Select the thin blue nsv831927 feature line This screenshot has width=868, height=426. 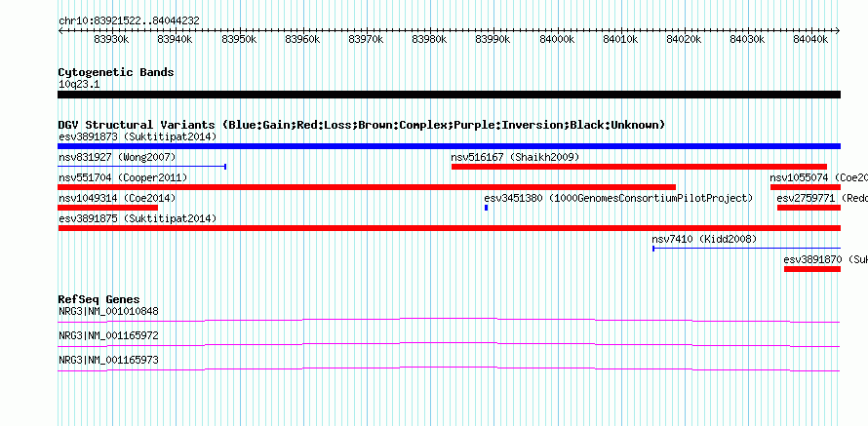tap(141, 167)
